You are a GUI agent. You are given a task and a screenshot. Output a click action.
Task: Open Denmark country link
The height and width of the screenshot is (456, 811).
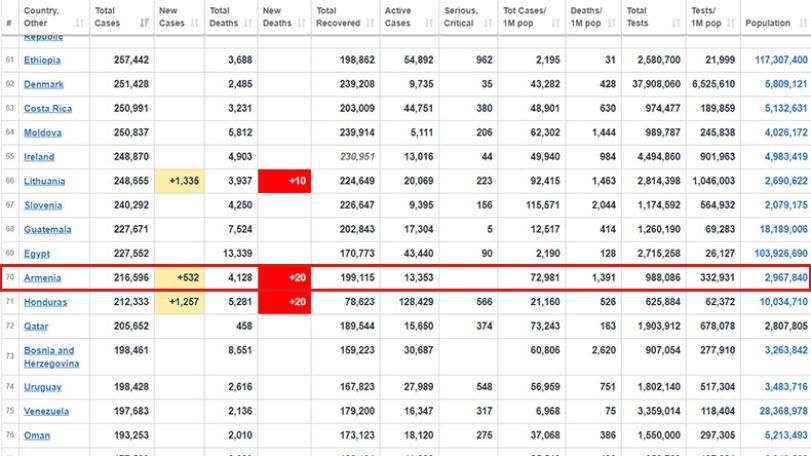tap(43, 84)
